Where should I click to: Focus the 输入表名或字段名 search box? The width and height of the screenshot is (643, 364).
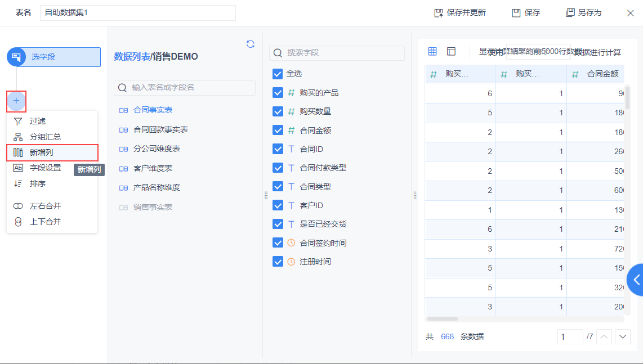tap(185, 88)
